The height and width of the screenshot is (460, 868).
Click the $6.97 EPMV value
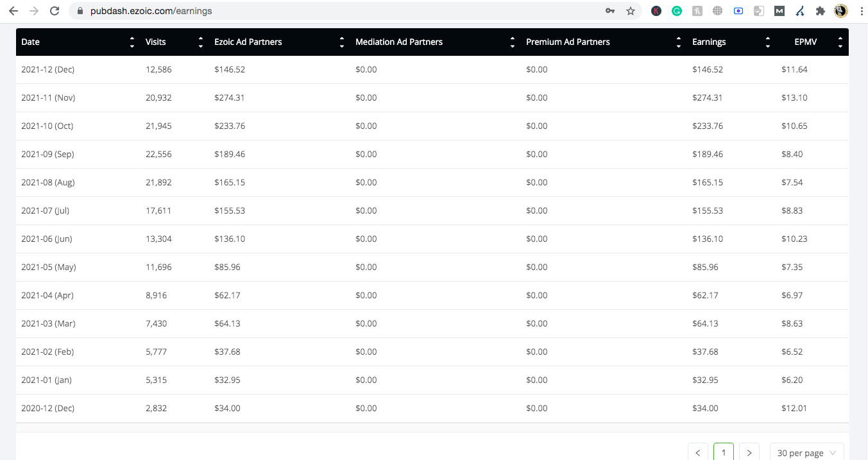pyautogui.click(x=792, y=295)
